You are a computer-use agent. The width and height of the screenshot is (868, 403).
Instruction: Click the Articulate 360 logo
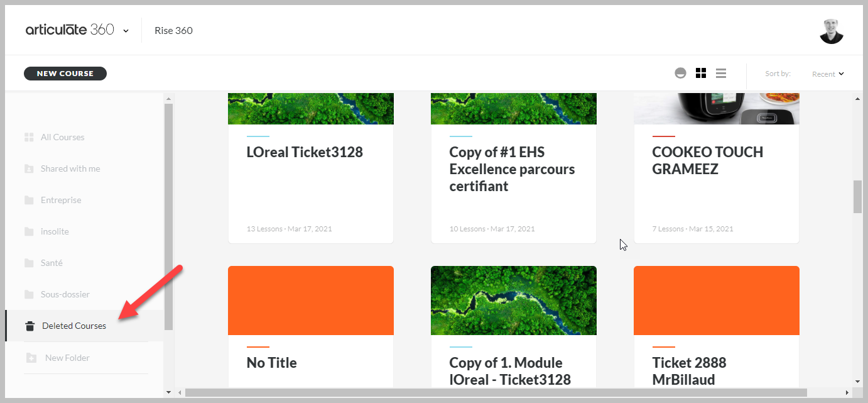(x=70, y=30)
